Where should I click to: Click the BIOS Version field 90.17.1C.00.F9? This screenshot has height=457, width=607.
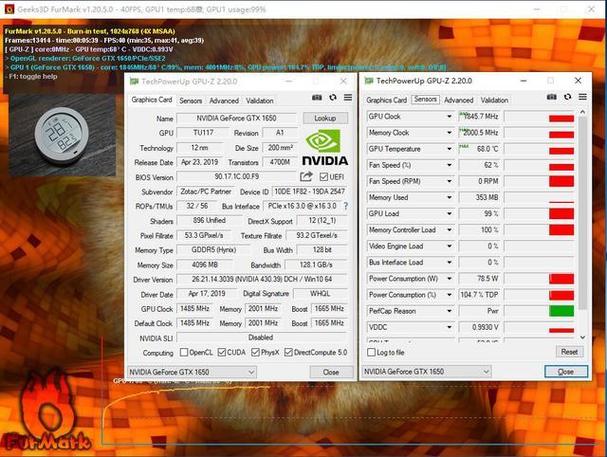point(237,176)
